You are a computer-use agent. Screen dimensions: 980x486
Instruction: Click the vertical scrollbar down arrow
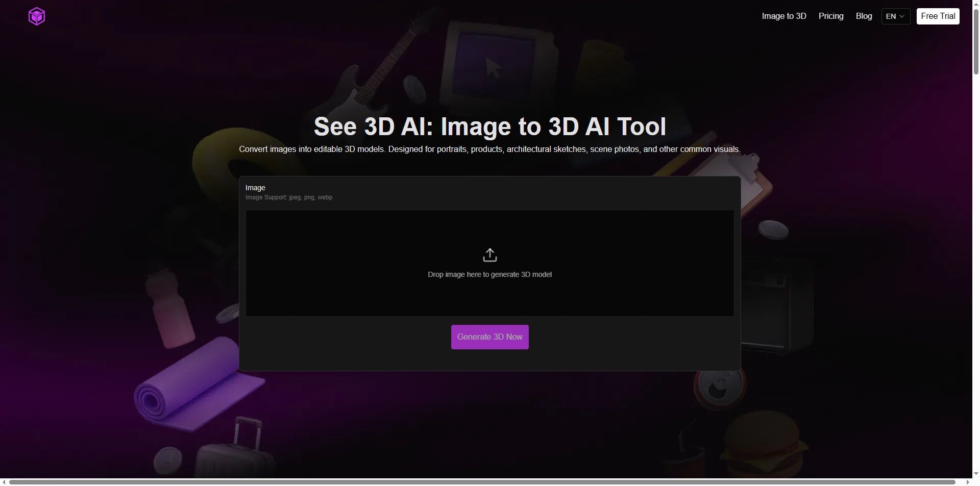(x=975, y=474)
